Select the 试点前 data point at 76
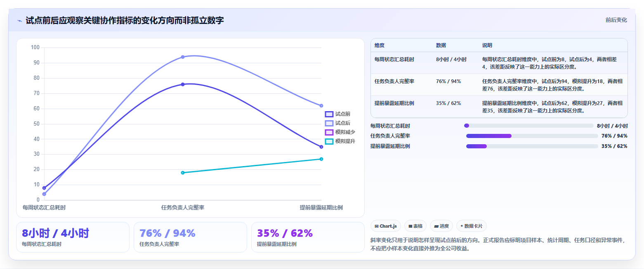This screenshot has width=644, height=269. click(183, 84)
